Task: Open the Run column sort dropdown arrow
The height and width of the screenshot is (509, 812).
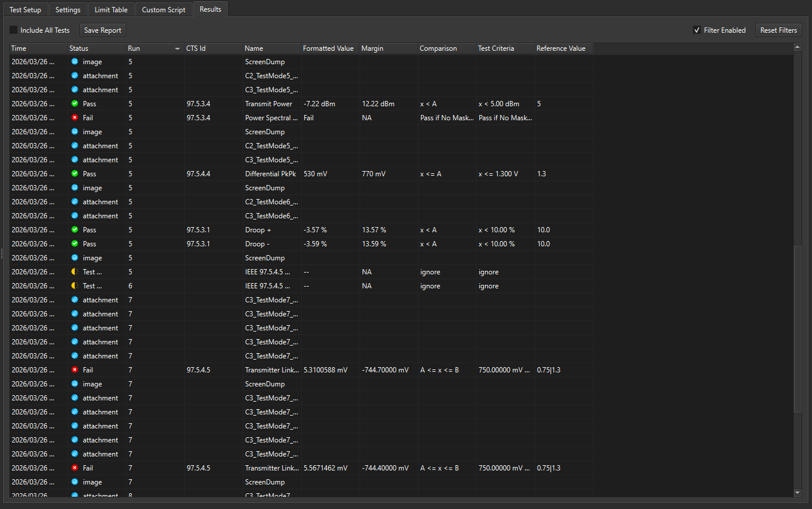Action: pos(177,49)
